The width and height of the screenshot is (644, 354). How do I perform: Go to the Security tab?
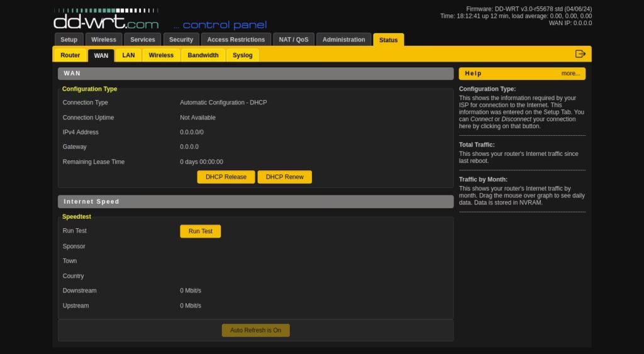181,40
